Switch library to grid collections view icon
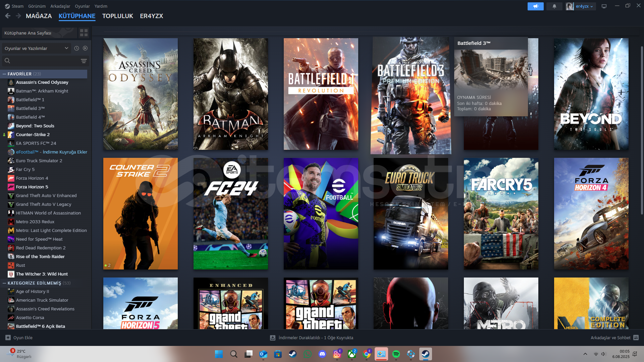644x362 pixels. coord(84,33)
